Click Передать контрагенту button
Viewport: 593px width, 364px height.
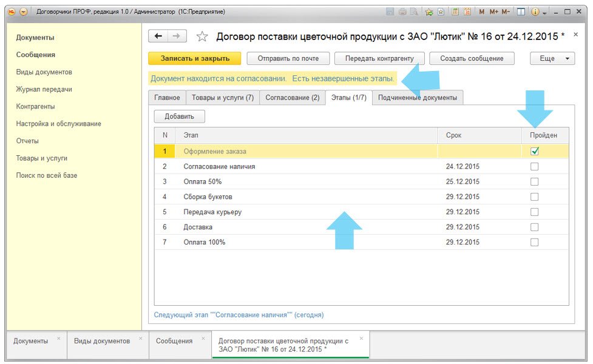click(x=379, y=59)
